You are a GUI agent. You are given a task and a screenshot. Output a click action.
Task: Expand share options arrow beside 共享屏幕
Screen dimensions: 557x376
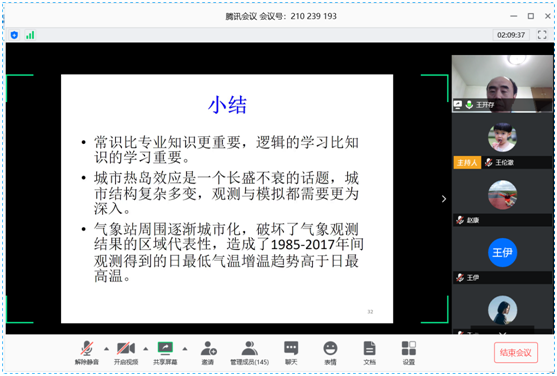[185, 349]
